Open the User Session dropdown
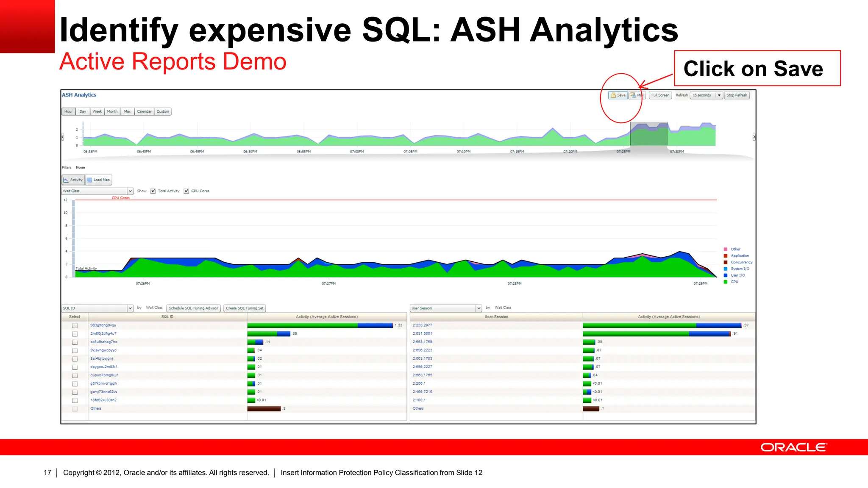Image resolution: width=868 pixels, height=488 pixels. pyautogui.click(x=479, y=308)
